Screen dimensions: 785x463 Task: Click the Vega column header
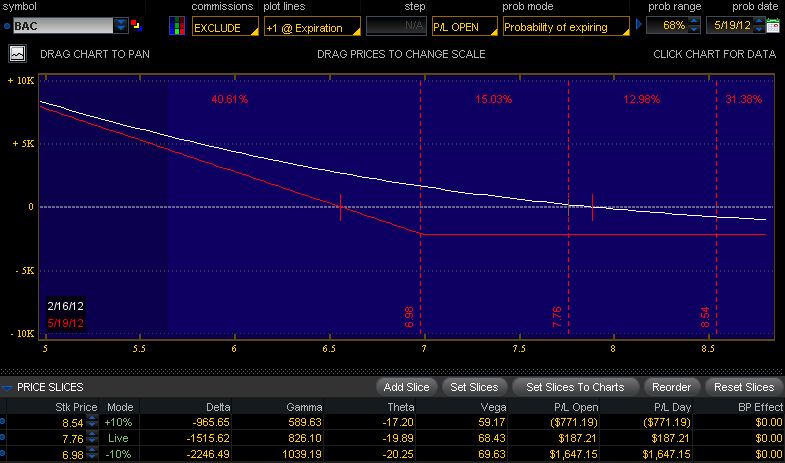click(x=493, y=407)
